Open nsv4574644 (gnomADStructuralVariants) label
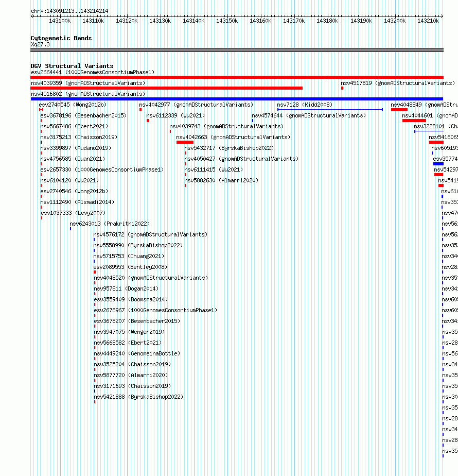The image size is (458, 476). click(309, 116)
